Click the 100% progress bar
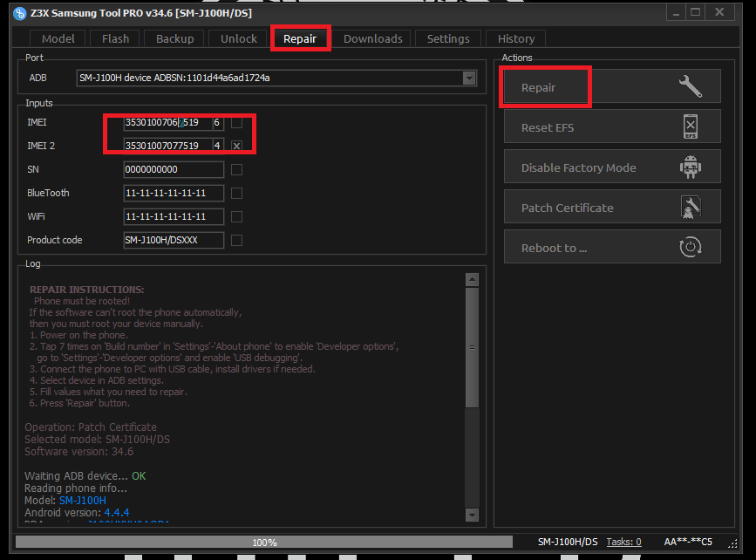This screenshot has width=756, height=560. click(264, 543)
